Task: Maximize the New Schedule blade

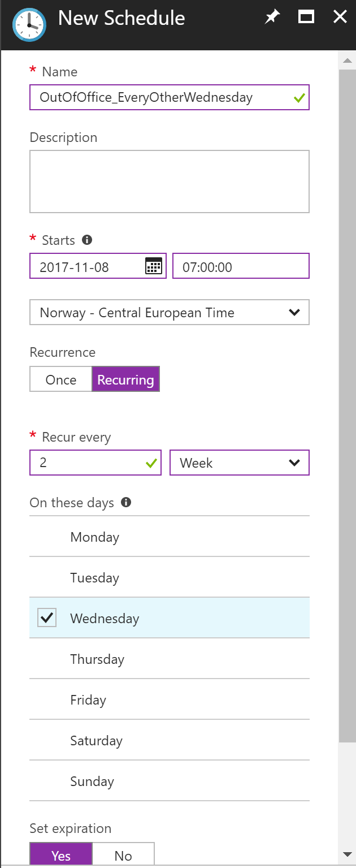Action: coord(306,17)
